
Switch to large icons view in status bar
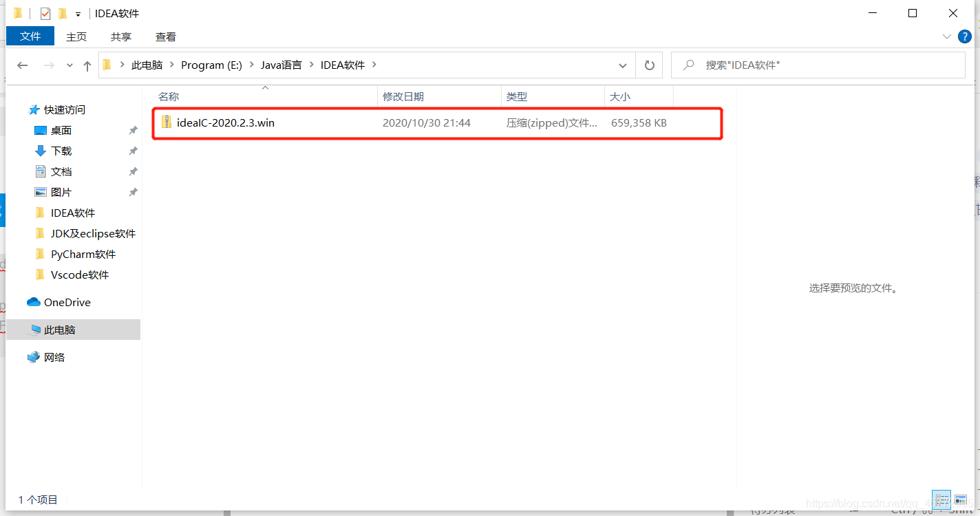click(961, 500)
